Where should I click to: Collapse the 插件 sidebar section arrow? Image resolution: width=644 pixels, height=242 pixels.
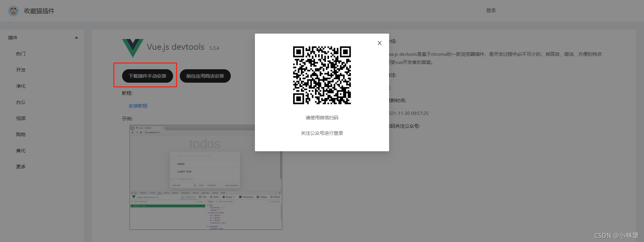point(76,38)
